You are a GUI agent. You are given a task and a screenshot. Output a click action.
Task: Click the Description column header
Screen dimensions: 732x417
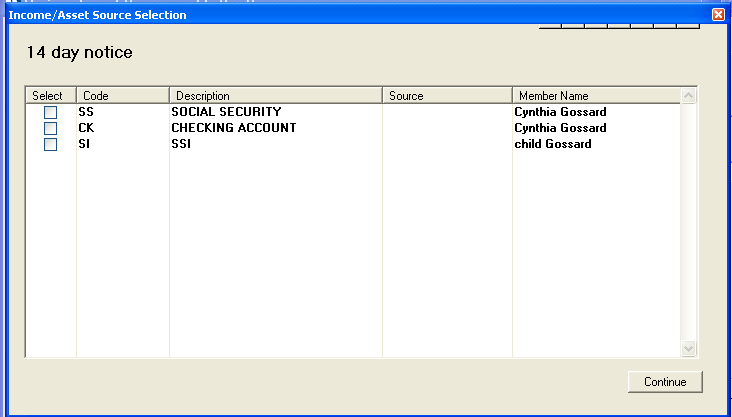(275, 96)
